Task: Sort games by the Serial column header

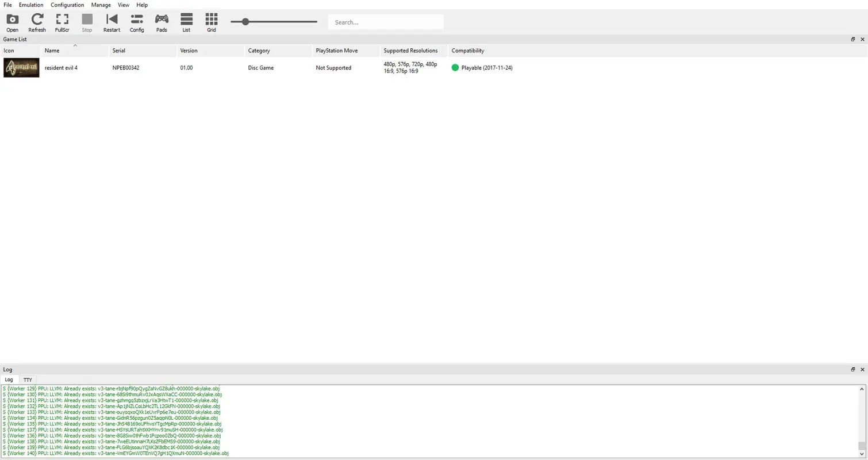Action: click(x=118, y=51)
